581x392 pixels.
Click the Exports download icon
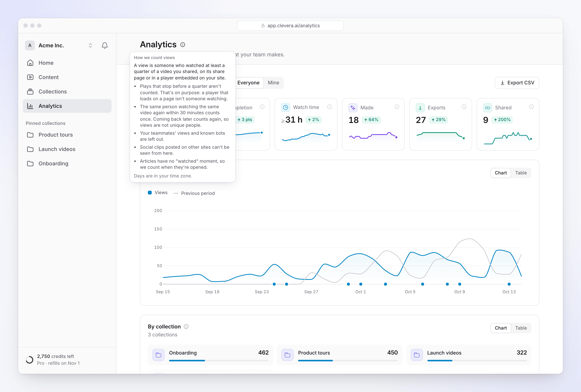pyautogui.click(x=420, y=108)
